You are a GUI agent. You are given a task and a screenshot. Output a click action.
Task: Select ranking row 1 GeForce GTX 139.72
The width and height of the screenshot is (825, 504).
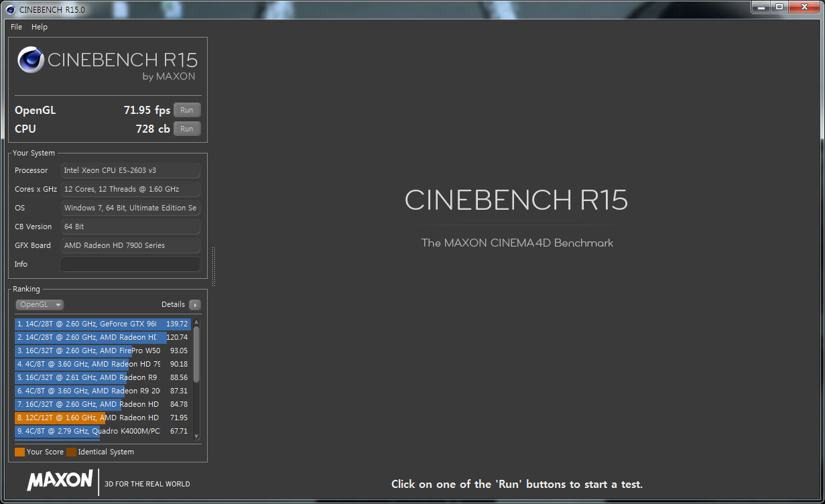click(103, 324)
